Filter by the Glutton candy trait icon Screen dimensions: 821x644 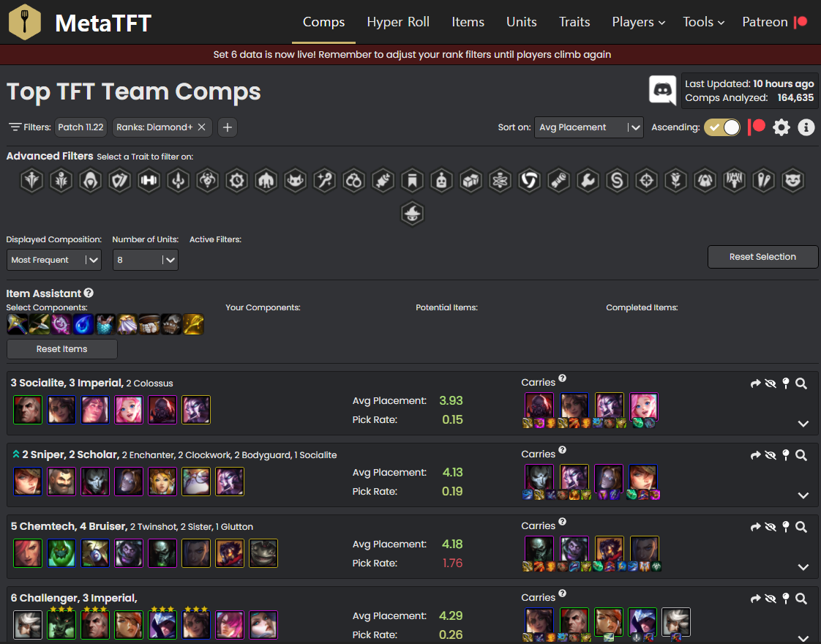point(383,181)
